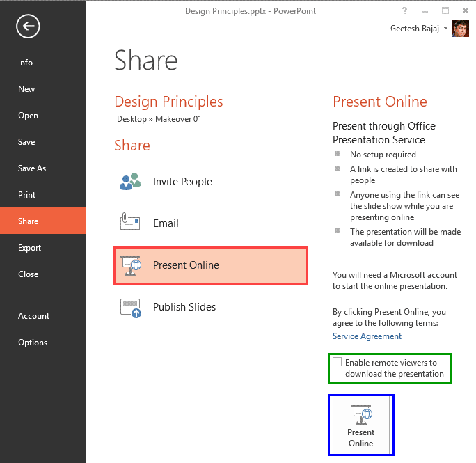
Task: Enable remote viewers to download checkbox
Action: tap(337, 362)
